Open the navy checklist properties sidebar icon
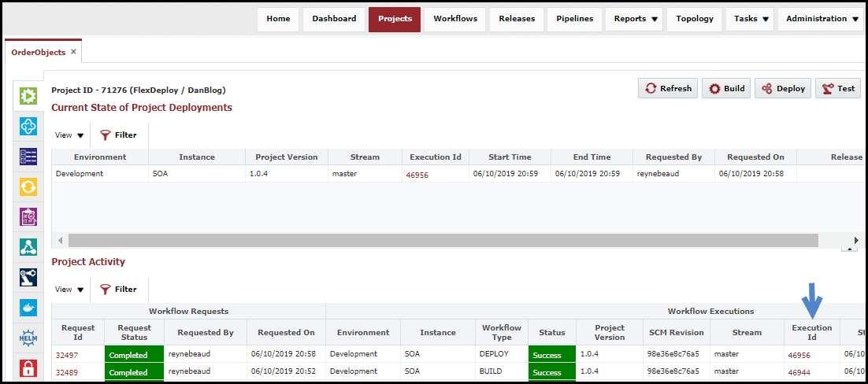 (28, 157)
